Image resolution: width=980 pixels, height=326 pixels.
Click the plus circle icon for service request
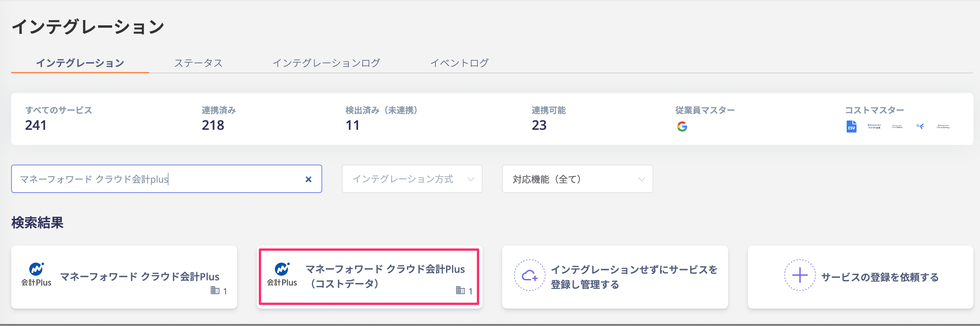click(799, 275)
